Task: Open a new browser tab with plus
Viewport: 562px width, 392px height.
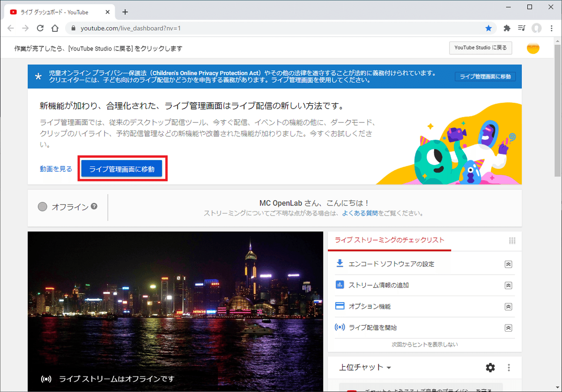Action: [125, 12]
